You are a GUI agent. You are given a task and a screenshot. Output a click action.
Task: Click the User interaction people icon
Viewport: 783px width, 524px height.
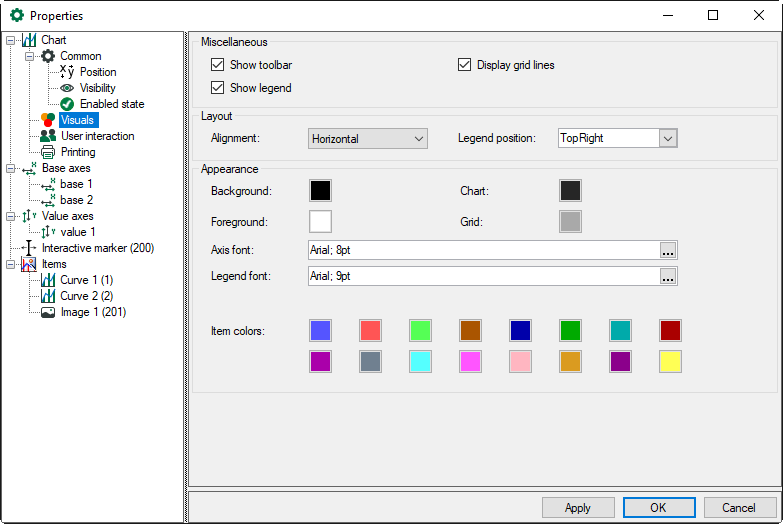coord(48,136)
